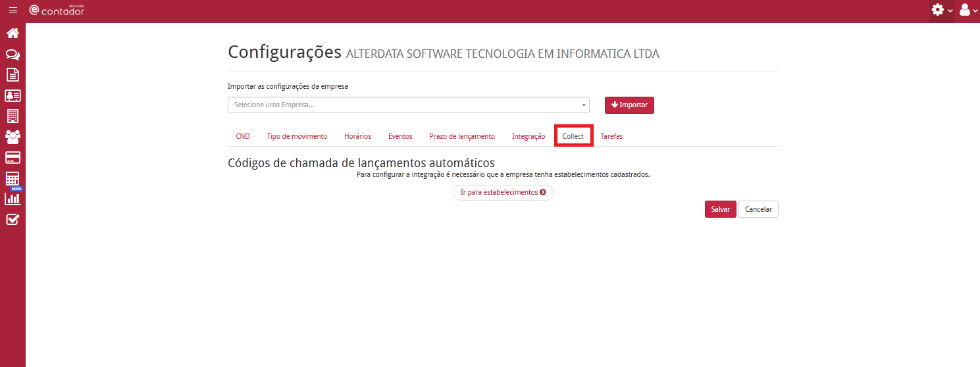Open the settings gear menu
The image size is (980, 367).
point(942,11)
